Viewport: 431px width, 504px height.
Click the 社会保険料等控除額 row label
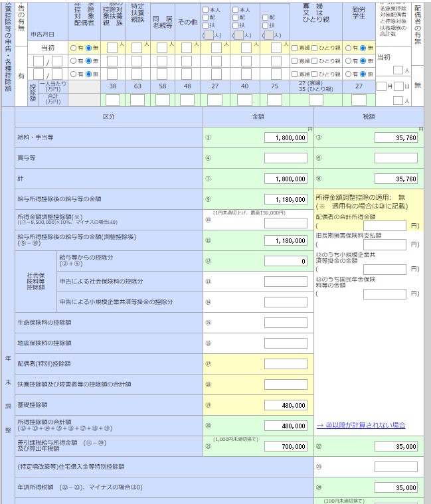point(36,282)
